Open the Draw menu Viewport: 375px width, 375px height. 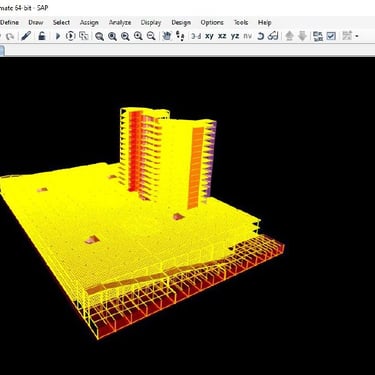pos(36,23)
